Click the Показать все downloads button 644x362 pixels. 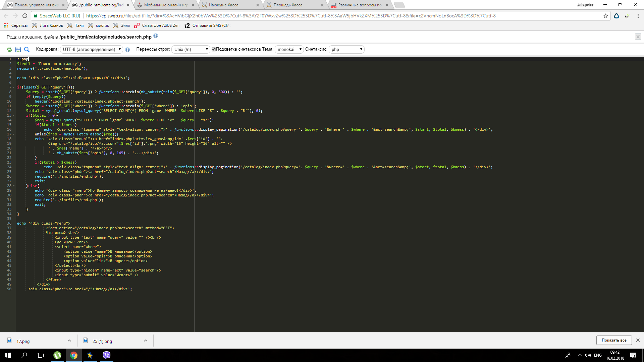coord(613,340)
